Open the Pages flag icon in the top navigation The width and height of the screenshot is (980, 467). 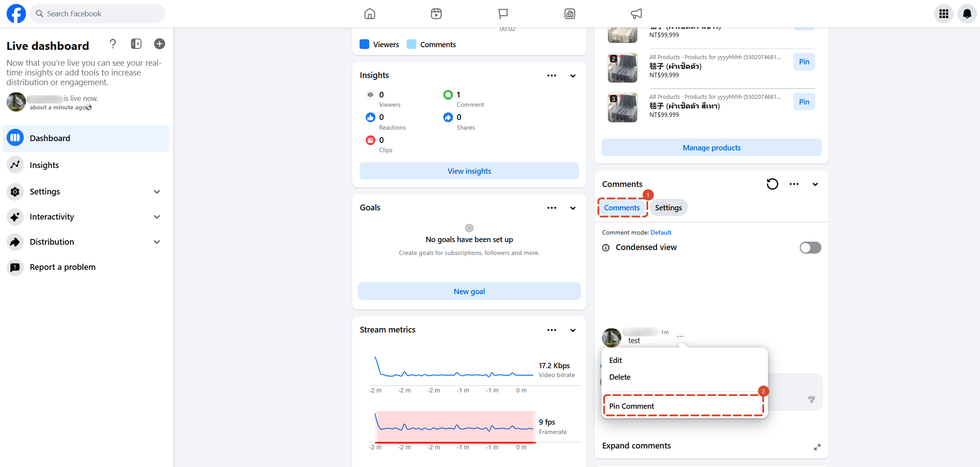click(x=503, y=14)
